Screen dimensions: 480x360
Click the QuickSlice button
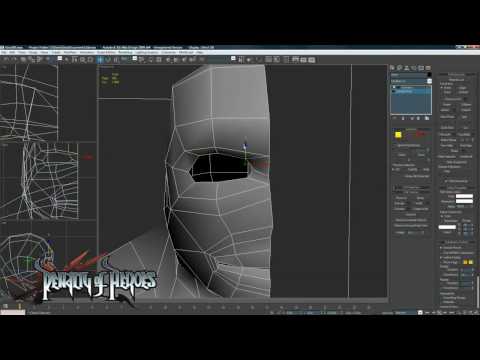click(448, 128)
